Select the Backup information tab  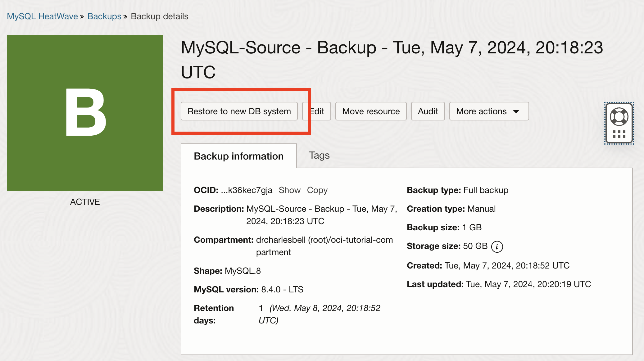(238, 156)
